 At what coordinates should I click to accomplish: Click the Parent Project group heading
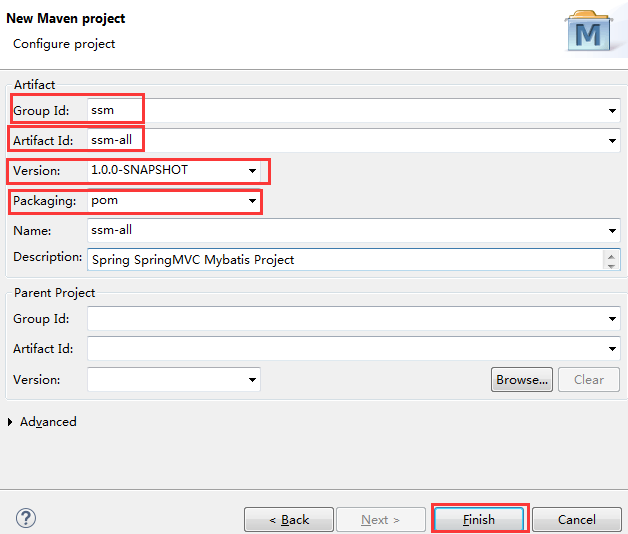pyautogui.click(x=54, y=293)
